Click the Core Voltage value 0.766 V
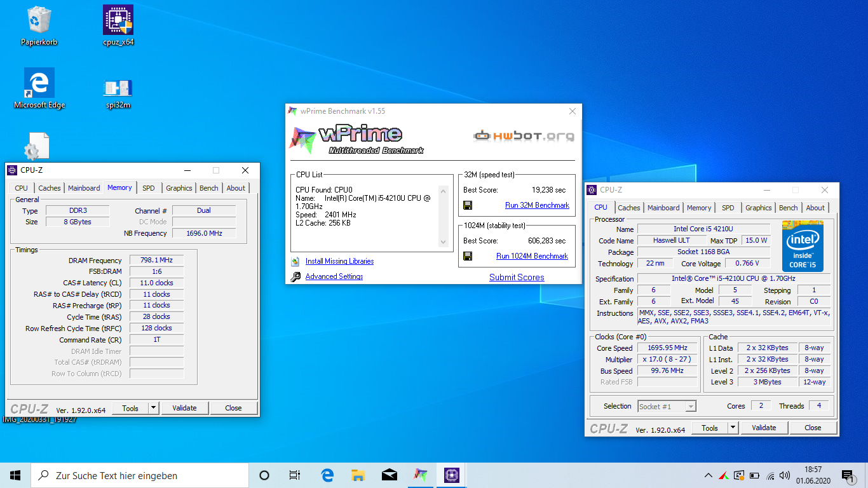 748,263
